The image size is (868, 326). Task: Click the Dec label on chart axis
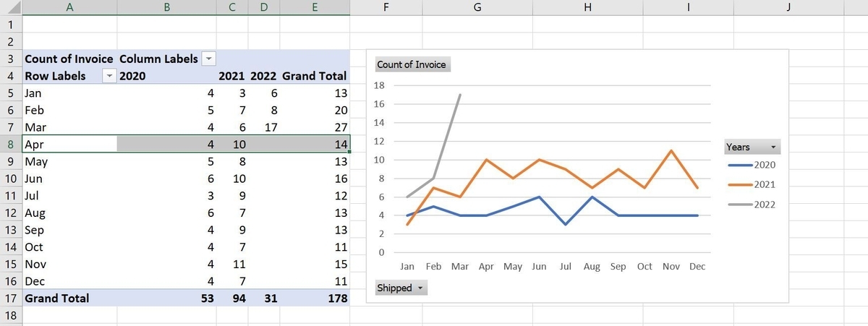pos(697,267)
